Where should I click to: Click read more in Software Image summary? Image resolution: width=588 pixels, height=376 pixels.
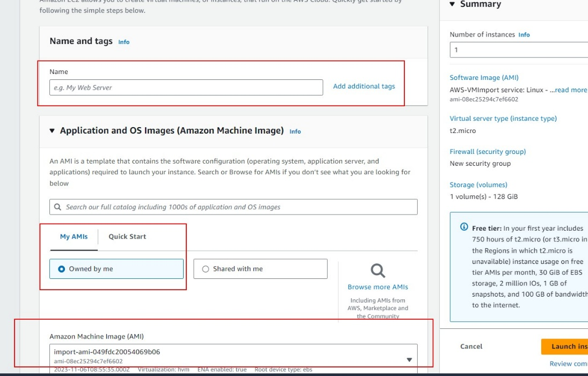(571, 90)
